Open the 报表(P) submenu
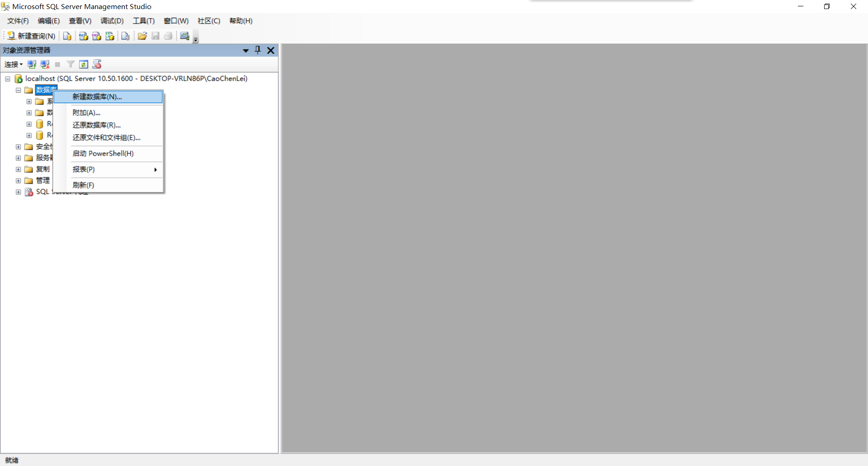The height and width of the screenshot is (466, 868). pyautogui.click(x=108, y=169)
